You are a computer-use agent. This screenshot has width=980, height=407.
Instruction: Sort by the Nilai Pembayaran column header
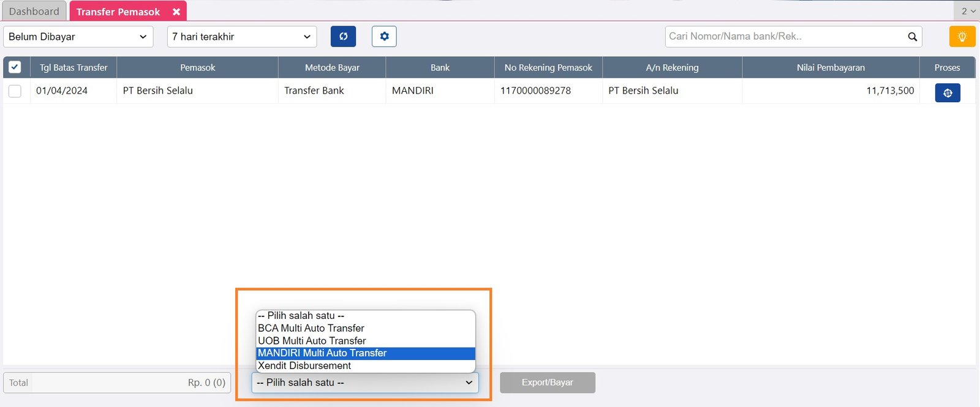click(x=831, y=67)
